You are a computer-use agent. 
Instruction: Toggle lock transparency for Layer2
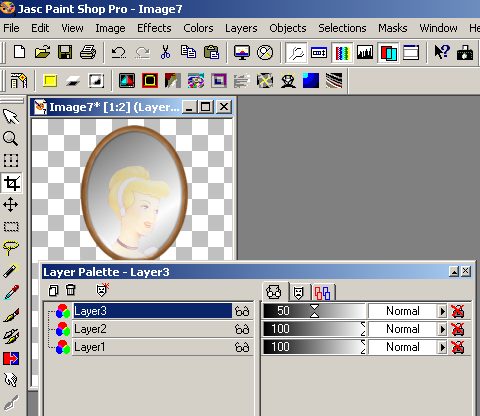(458, 329)
